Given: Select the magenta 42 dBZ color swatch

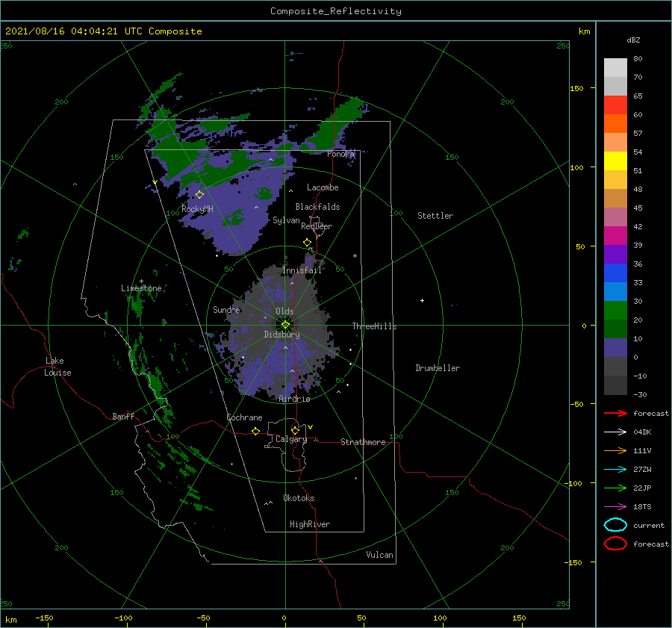Looking at the screenshot, I should coord(615,235).
